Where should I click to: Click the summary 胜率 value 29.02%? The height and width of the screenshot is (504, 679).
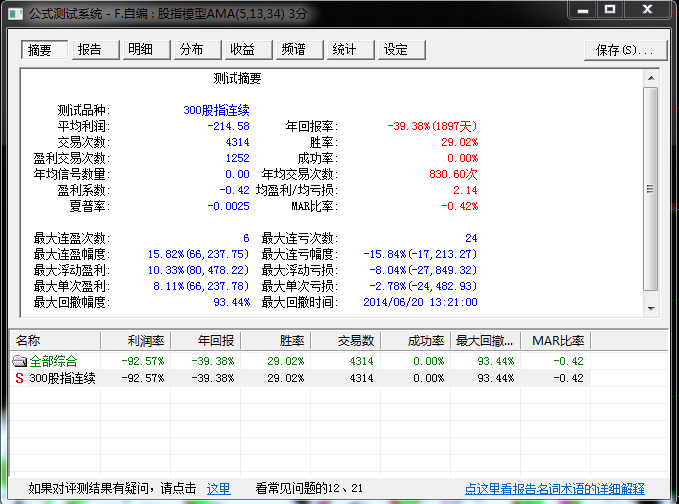coord(459,142)
